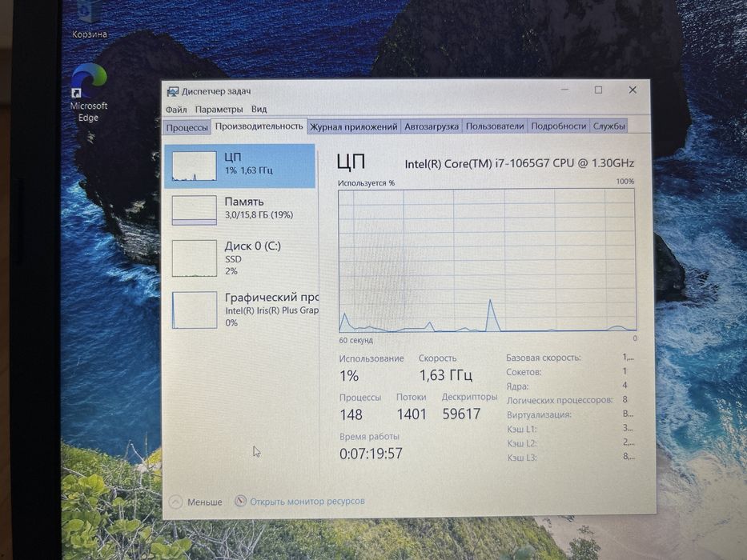Click the 1401 threads count
747x560 pixels.
coord(412,414)
